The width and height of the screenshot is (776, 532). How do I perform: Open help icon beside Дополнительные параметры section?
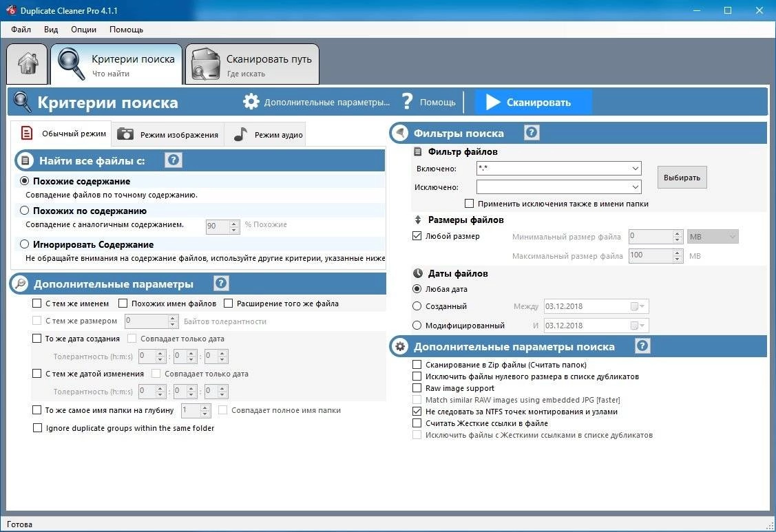pos(221,283)
